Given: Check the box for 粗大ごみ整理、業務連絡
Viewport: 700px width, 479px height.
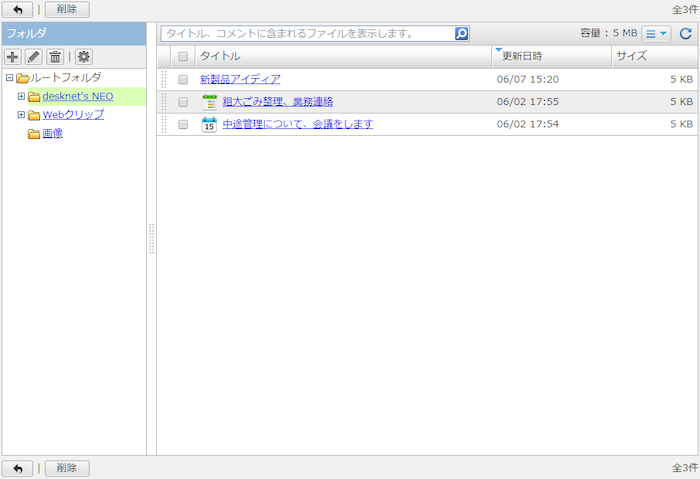Looking at the screenshot, I should tap(183, 102).
